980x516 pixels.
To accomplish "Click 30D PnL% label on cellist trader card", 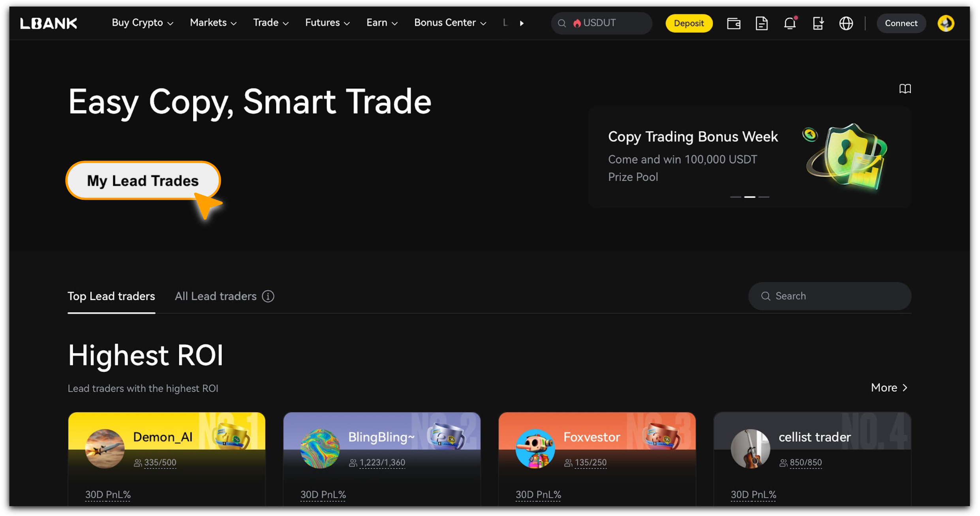I will pos(753,495).
